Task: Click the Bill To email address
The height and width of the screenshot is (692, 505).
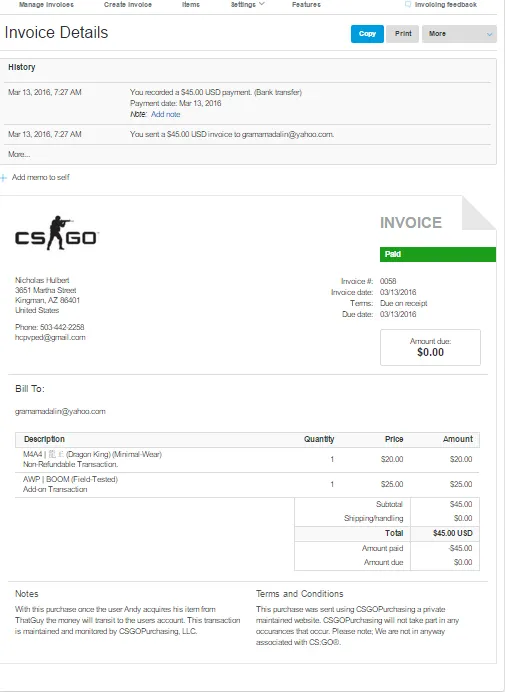Action: pos(60,411)
